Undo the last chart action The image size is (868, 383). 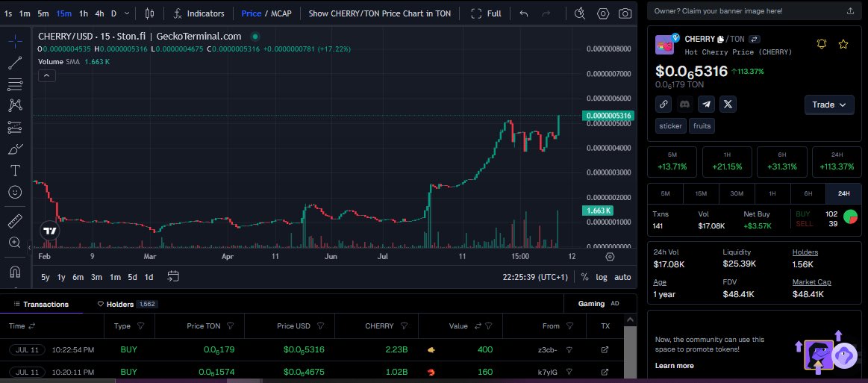(524, 13)
